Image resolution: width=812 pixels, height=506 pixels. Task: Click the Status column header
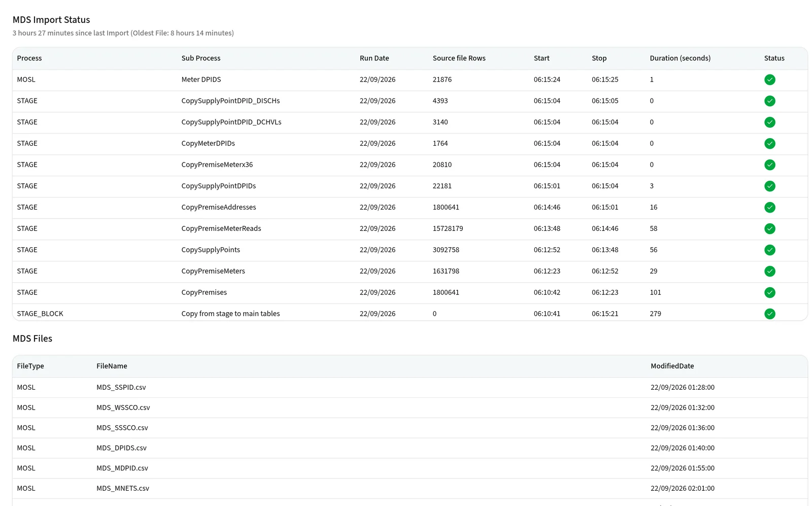pos(774,58)
